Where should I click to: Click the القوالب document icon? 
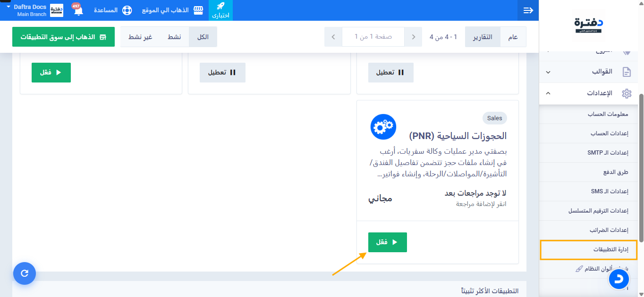(x=627, y=72)
